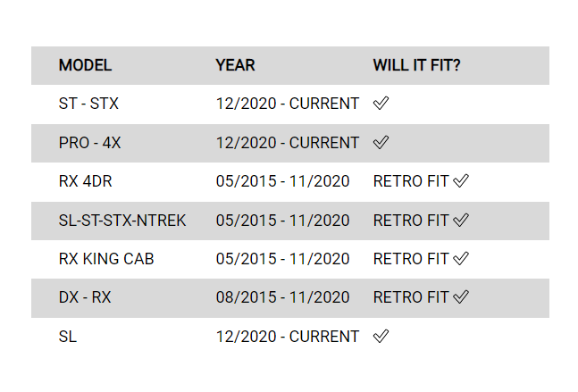Screen dimensions: 578x392
Task: Click the checkmark icon in PRO - 4X row
Action: 381,143
